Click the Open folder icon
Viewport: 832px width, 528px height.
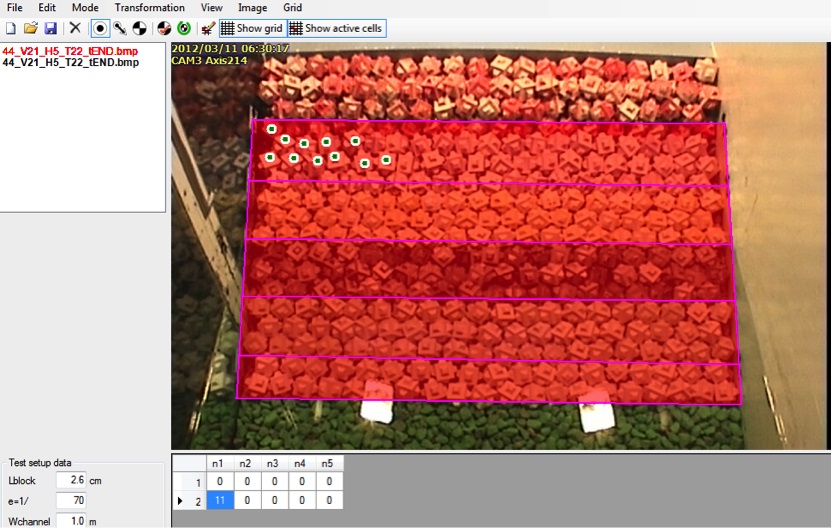point(30,29)
